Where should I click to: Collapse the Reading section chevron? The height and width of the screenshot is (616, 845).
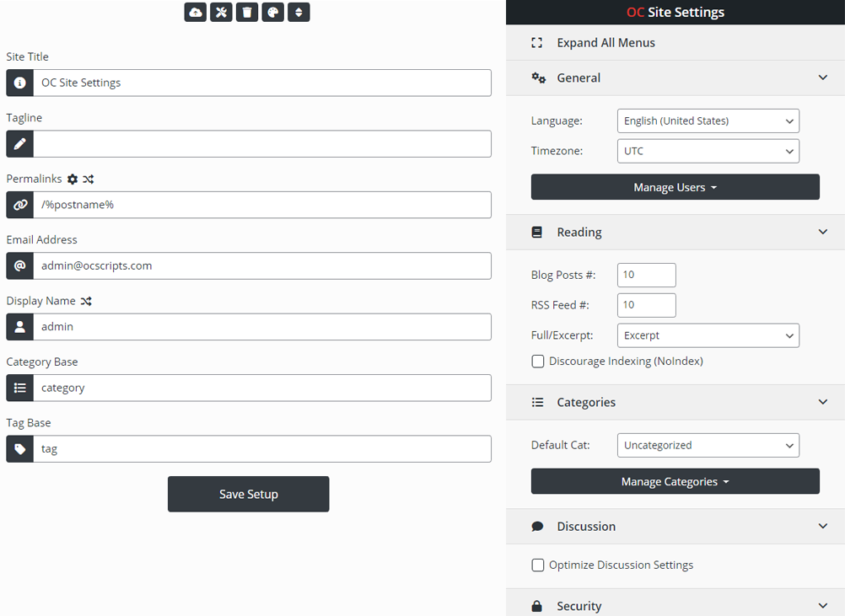click(x=823, y=232)
